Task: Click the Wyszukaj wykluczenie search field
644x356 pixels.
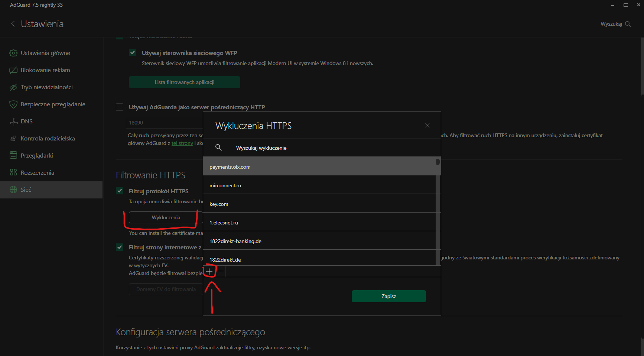Action: [322, 148]
